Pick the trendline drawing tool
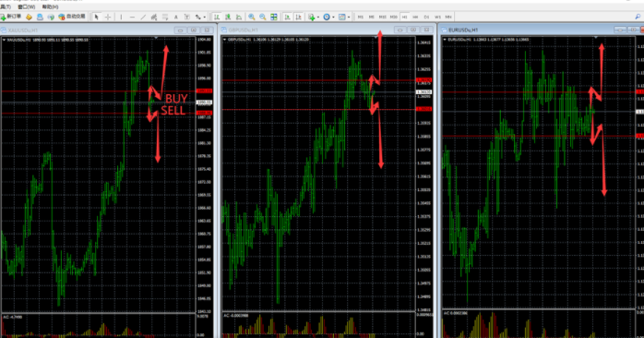Viewport: 644px width, 338px height. coord(143,17)
